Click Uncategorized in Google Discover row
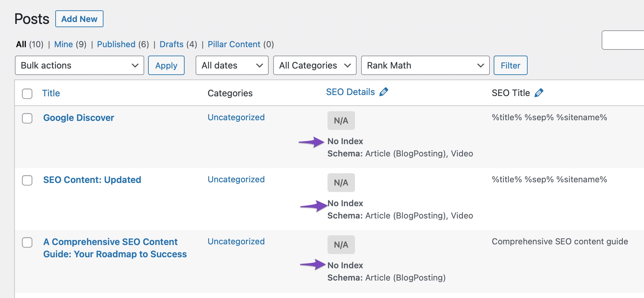The image size is (644, 298). tap(236, 117)
